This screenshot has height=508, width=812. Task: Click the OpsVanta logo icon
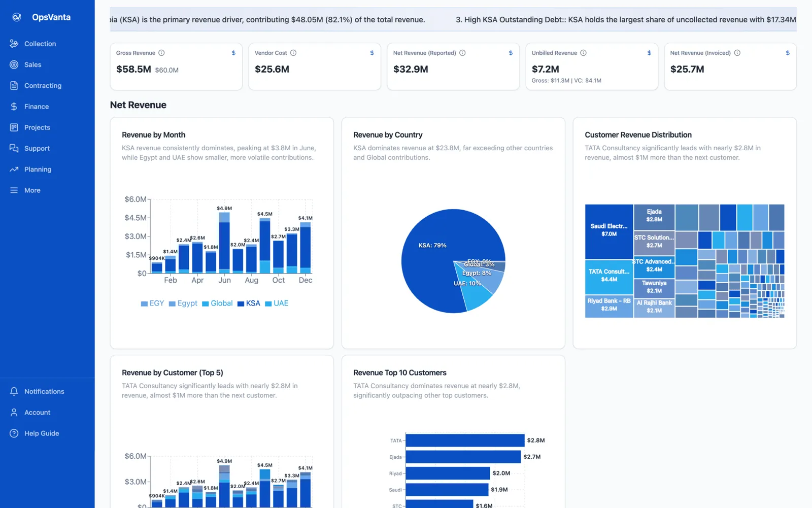coord(17,17)
